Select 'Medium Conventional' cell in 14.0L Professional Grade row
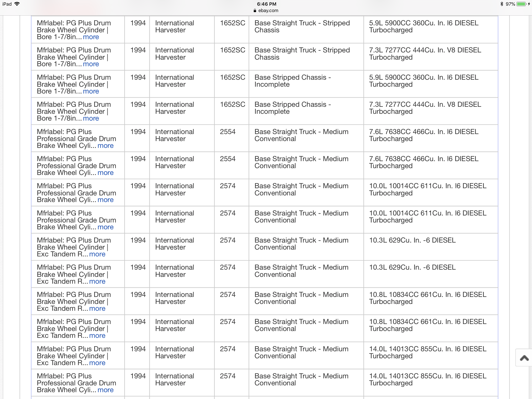Viewport: 532px width, 399px height. click(x=301, y=380)
